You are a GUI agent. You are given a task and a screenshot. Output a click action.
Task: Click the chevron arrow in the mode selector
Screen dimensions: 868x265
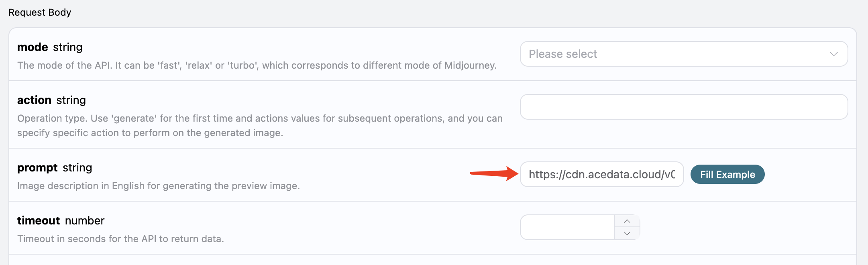point(833,54)
